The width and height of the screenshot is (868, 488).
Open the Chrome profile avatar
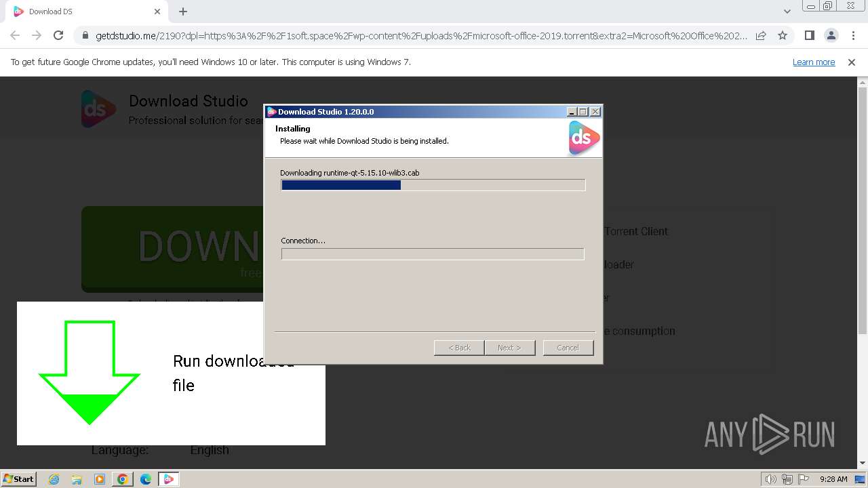pos(831,35)
